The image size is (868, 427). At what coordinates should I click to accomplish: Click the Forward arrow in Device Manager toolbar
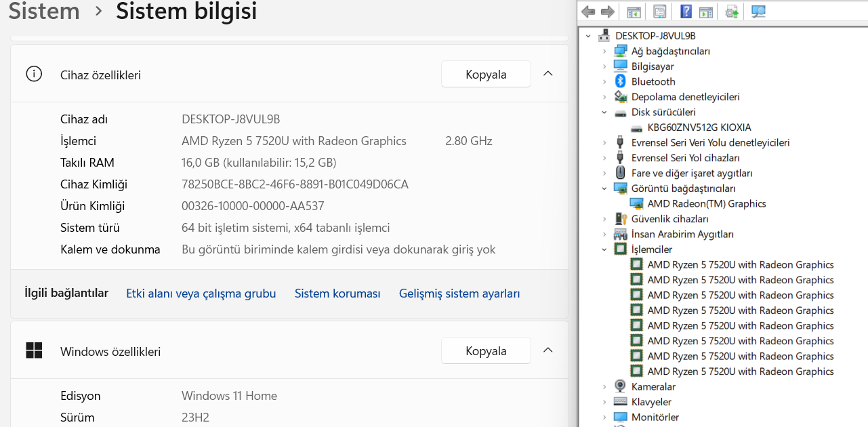(608, 12)
